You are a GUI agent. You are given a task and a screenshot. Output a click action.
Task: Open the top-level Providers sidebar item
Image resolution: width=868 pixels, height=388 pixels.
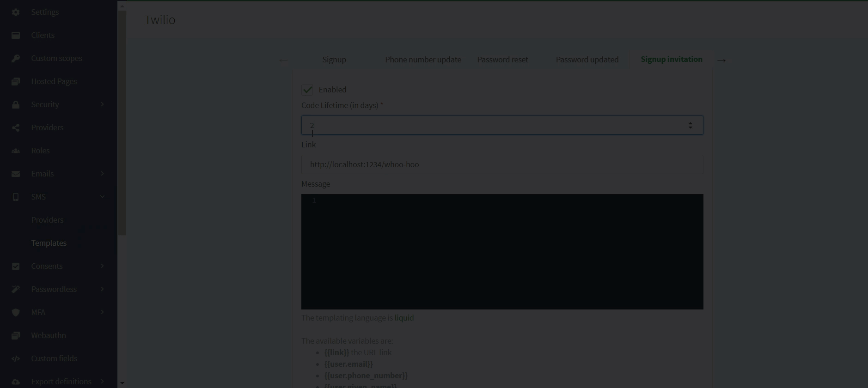[47, 127]
